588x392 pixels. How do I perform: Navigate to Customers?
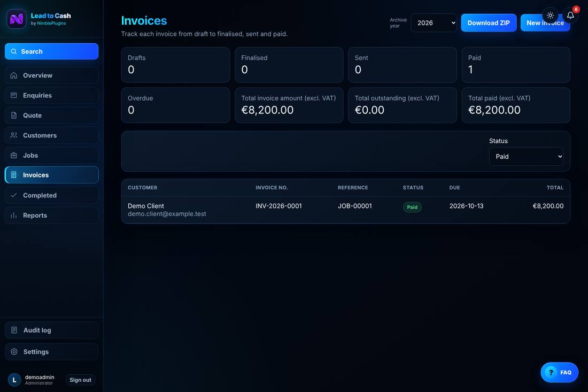tap(52, 135)
